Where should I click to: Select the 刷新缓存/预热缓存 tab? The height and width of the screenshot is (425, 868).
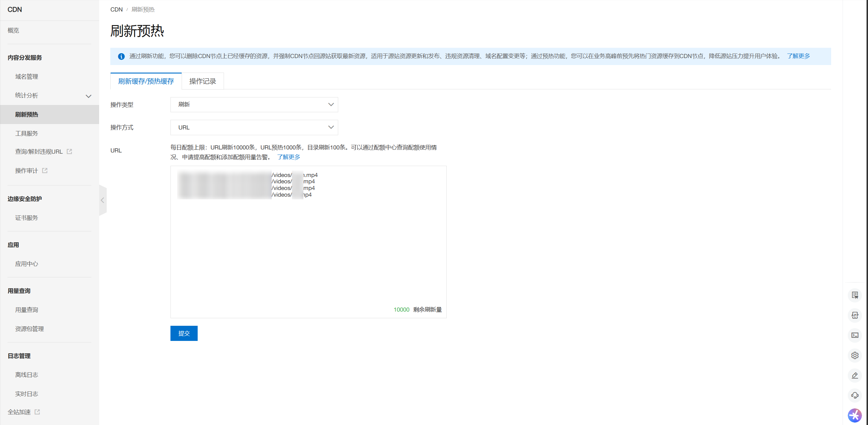(x=146, y=81)
